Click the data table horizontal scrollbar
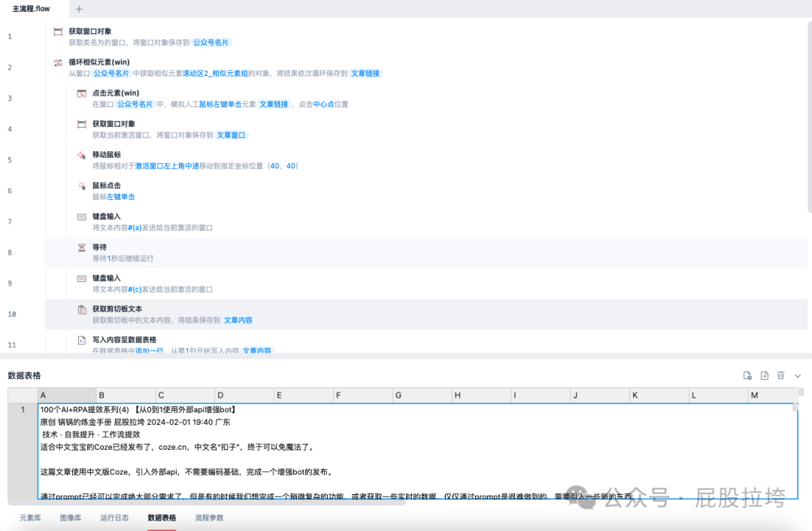 (x=207, y=502)
